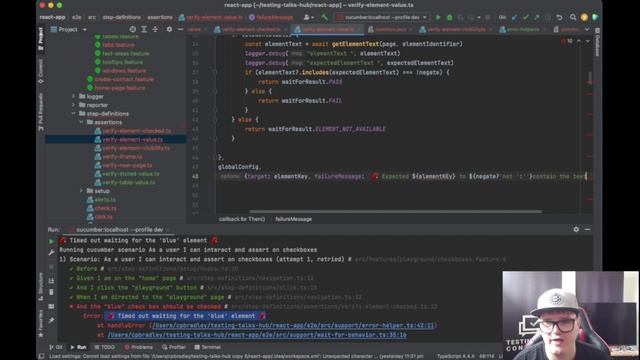
Task: Hide the Project panel with minus icon
Action: coord(180,29)
